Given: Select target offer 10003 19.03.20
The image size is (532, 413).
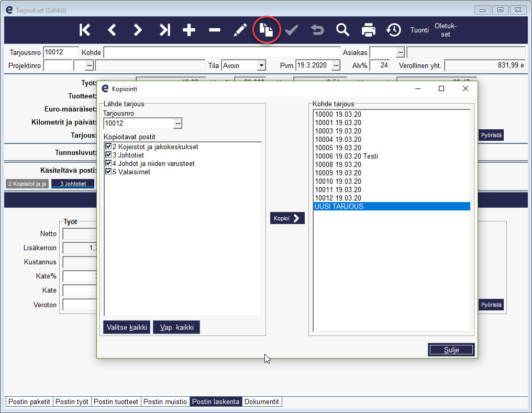Looking at the screenshot, I should pos(392,131).
